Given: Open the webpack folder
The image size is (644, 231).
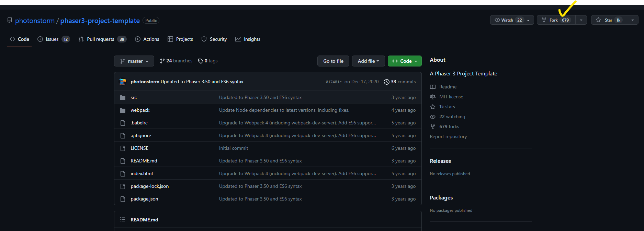Looking at the screenshot, I should click(140, 110).
